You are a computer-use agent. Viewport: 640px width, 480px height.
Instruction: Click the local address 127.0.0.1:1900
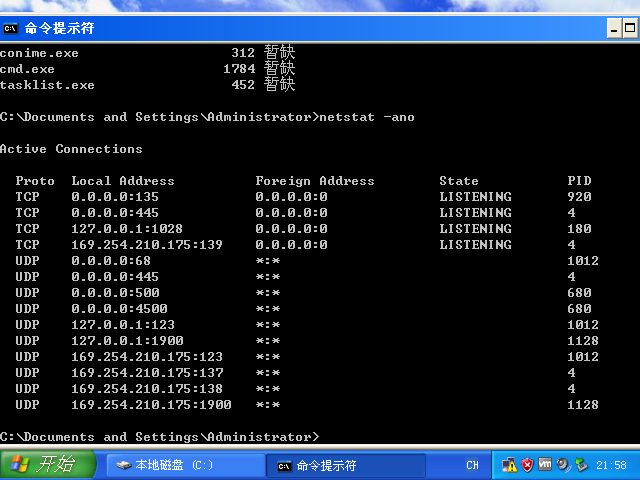[127, 340]
